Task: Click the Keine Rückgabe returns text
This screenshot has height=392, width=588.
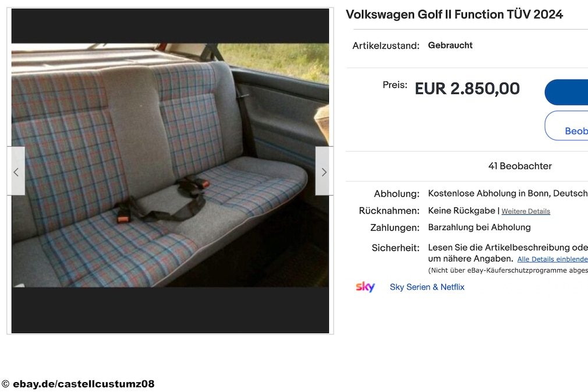Action: point(461,211)
